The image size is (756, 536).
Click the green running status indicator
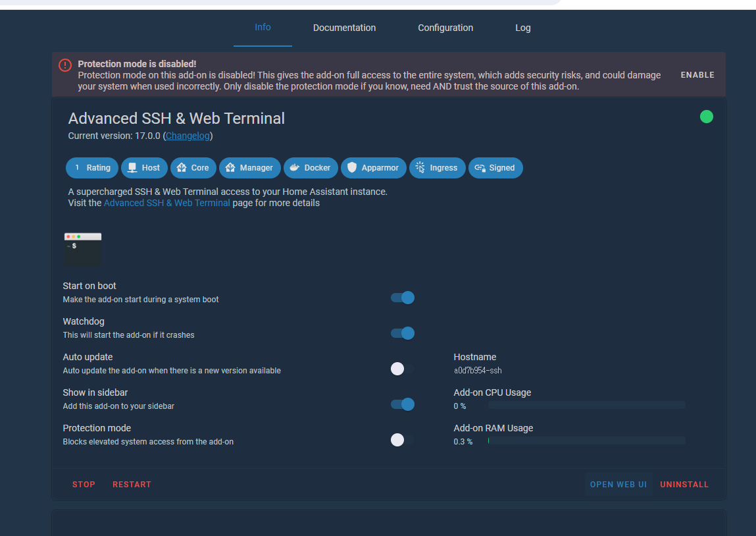[x=707, y=117]
